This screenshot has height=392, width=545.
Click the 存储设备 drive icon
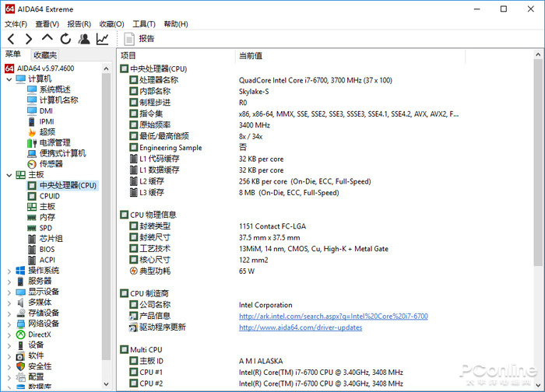(x=20, y=313)
